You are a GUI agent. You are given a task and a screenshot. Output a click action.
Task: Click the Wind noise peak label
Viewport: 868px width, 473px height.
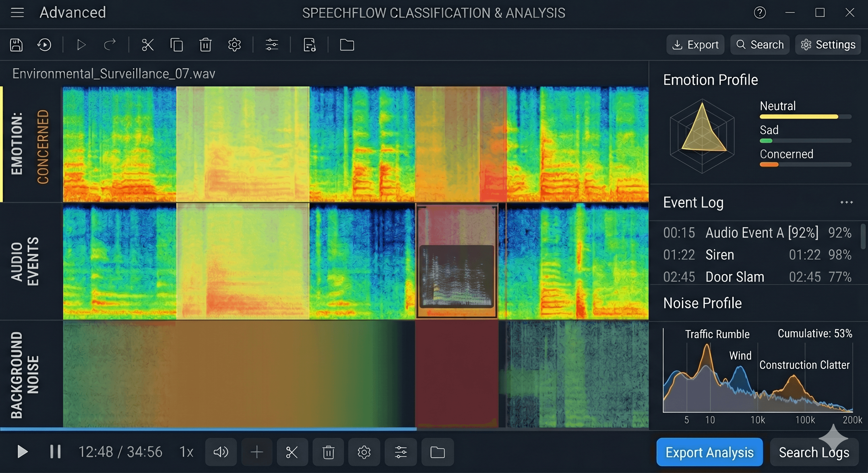click(x=740, y=355)
